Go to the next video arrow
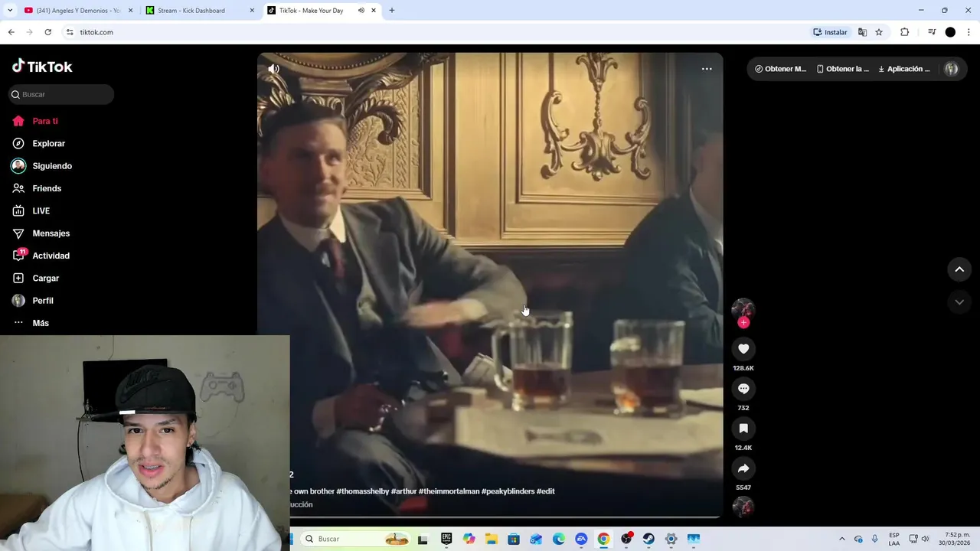 [959, 302]
